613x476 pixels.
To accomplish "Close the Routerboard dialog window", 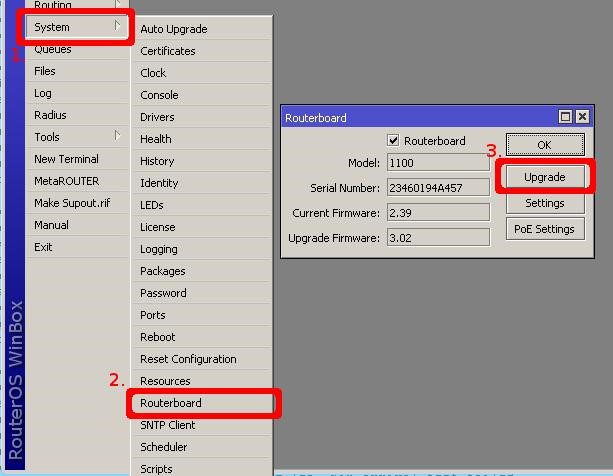I will pos(583,118).
